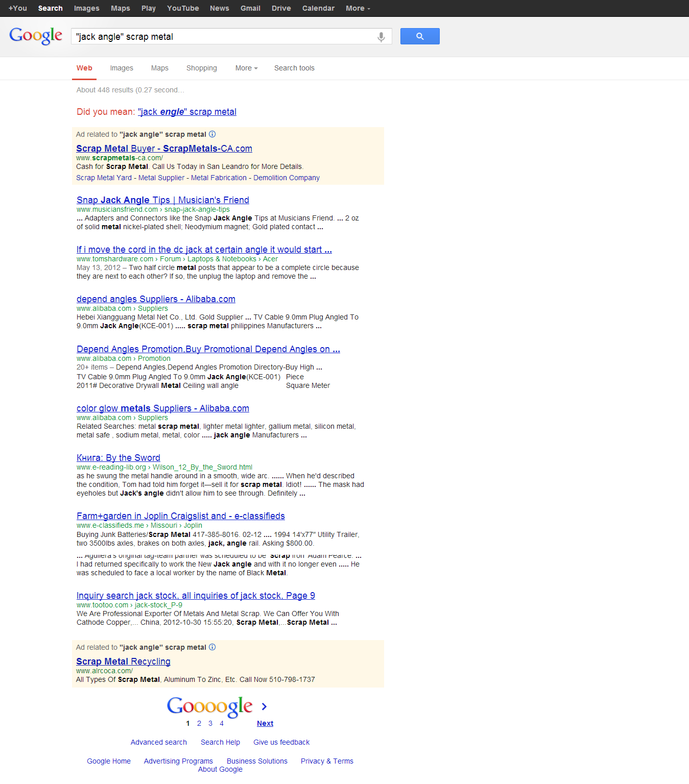Open Farm+garden in Joplin Craigslist result

[181, 516]
